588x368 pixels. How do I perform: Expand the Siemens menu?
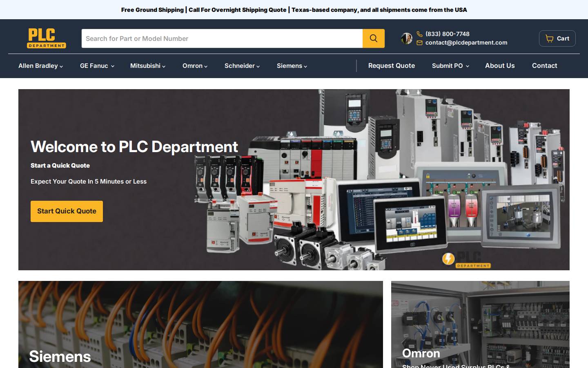(292, 66)
